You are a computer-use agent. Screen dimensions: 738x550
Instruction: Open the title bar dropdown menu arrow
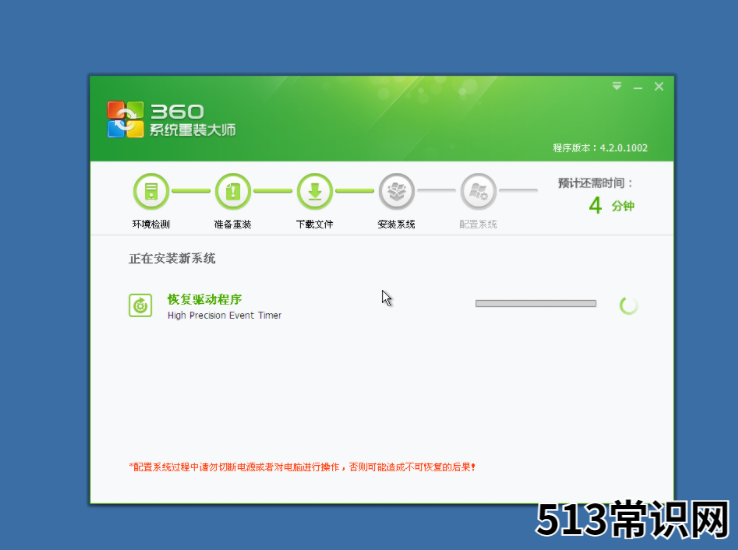617,86
